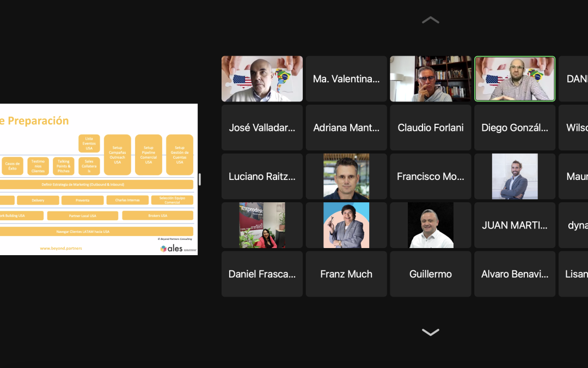The image size is (588, 368).
Task: Click the Partner Local USA bar
Action: click(83, 215)
